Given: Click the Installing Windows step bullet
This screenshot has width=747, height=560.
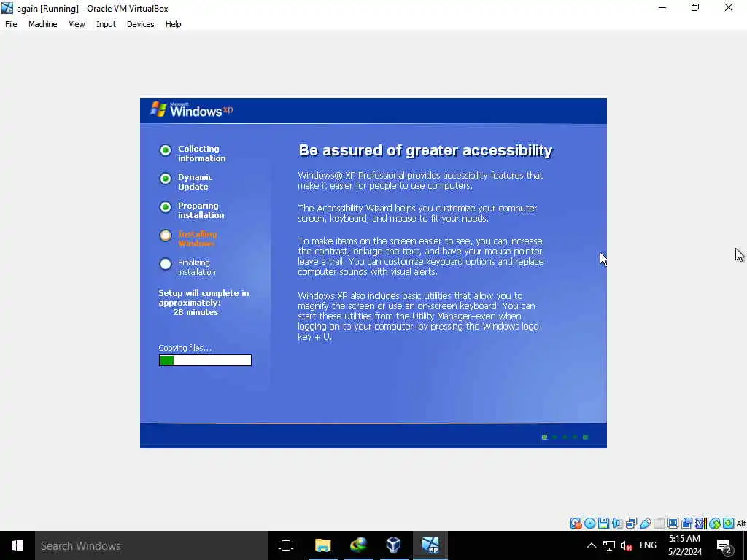Looking at the screenshot, I should tap(166, 236).
